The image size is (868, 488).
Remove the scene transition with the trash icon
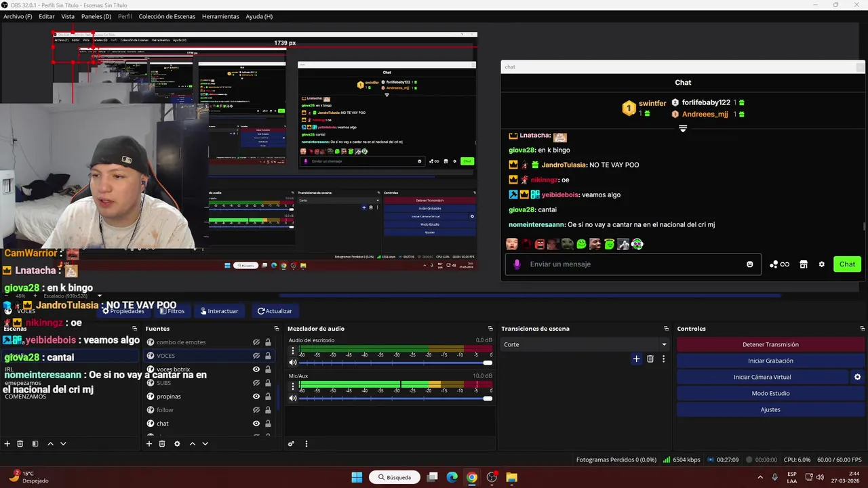point(650,359)
